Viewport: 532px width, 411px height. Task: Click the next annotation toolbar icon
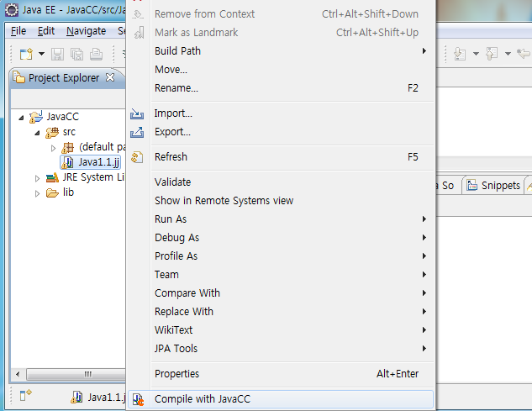[x=460, y=54]
